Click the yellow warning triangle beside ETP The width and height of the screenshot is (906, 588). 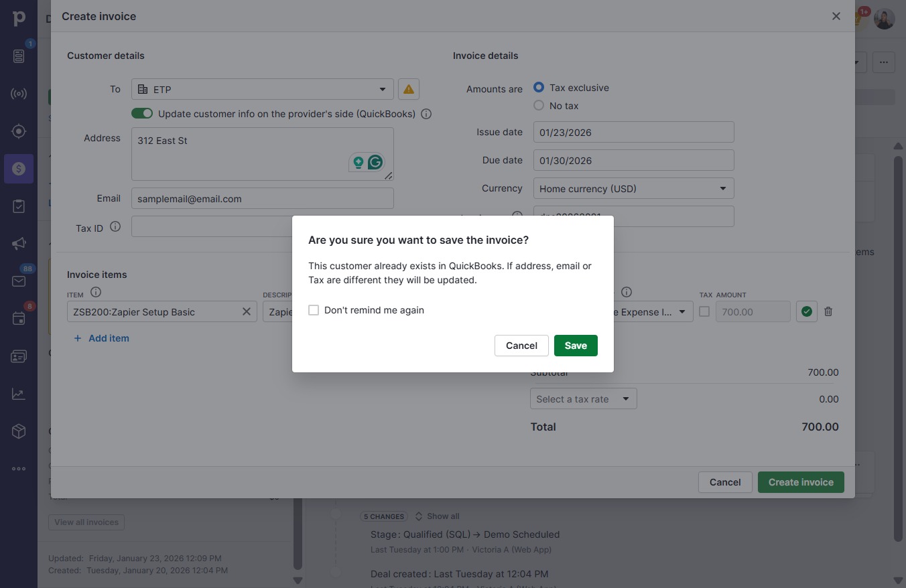(x=409, y=89)
